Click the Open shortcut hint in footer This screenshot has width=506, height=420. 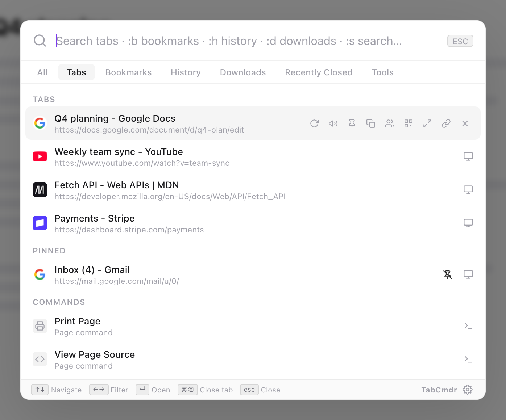(x=153, y=390)
